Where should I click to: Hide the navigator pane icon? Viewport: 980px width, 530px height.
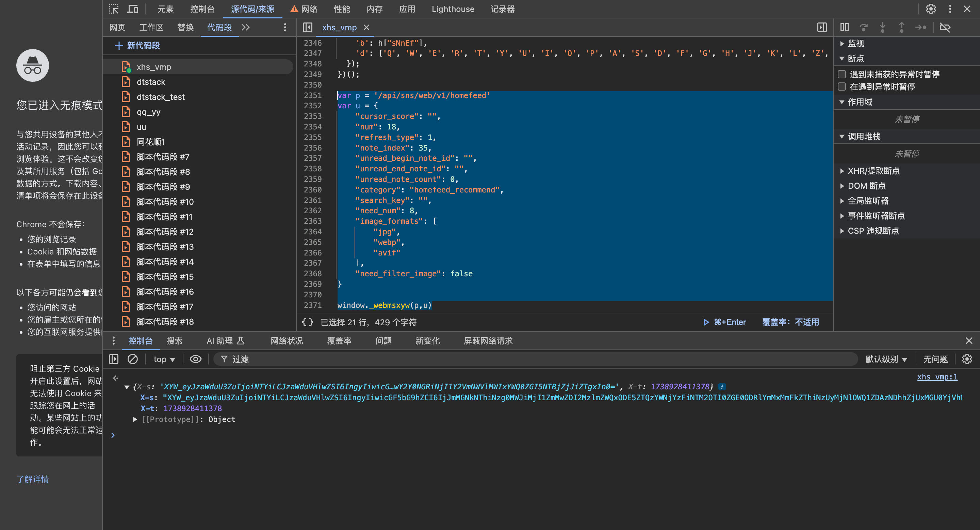(307, 27)
